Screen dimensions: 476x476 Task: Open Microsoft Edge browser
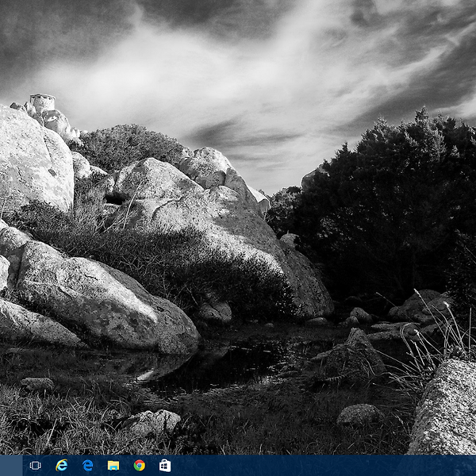pyautogui.click(x=87, y=466)
